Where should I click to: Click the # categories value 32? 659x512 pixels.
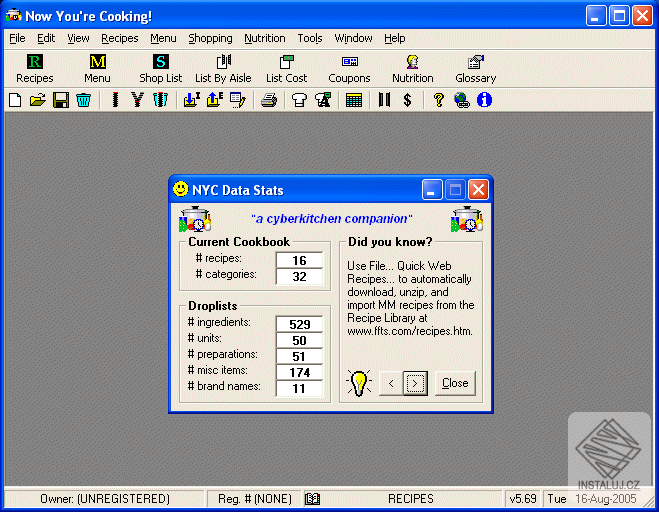(x=299, y=277)
